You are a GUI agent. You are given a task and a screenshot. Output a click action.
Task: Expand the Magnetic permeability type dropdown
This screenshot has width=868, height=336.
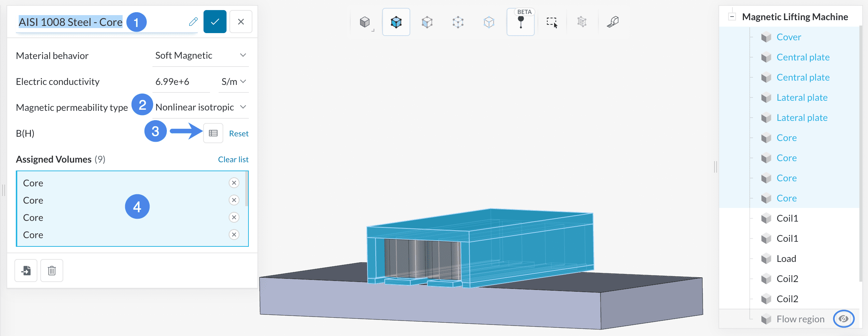coord(200,107)
